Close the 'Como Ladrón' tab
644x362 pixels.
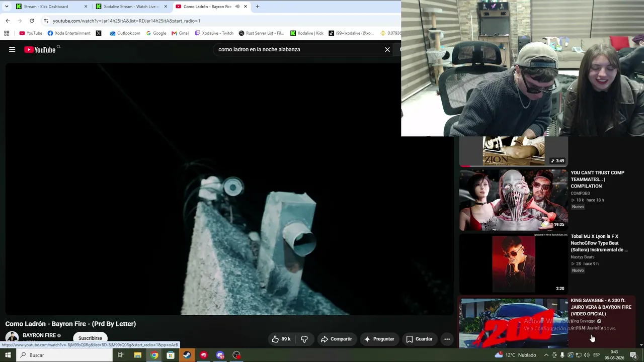[246, 7]
